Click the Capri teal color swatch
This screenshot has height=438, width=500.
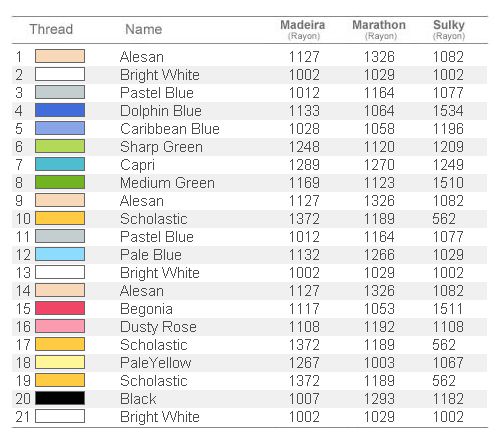tap(60, 164)
